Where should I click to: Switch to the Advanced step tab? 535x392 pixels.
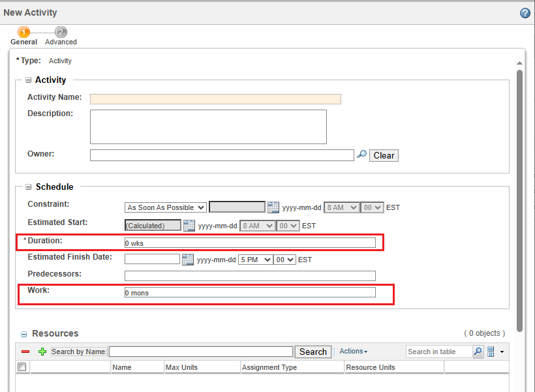point(61,33)
